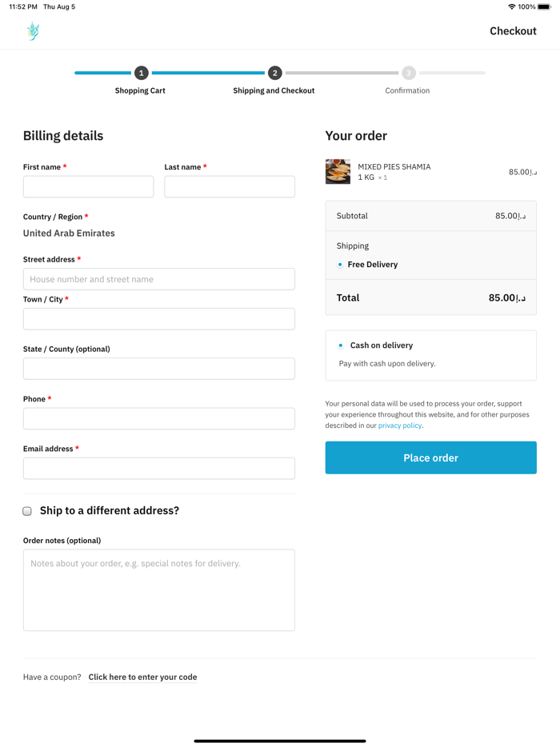Open Mixed Pies Shamia product thumbnail

338,172
